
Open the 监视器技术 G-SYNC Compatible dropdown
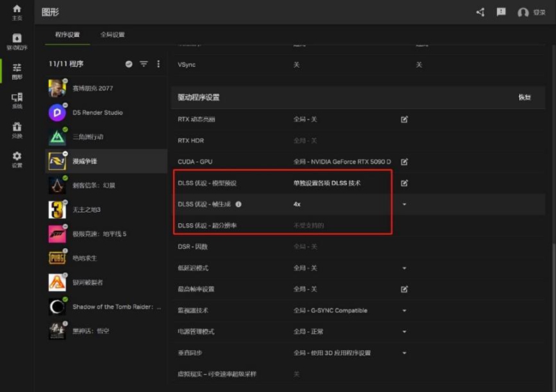404,311
